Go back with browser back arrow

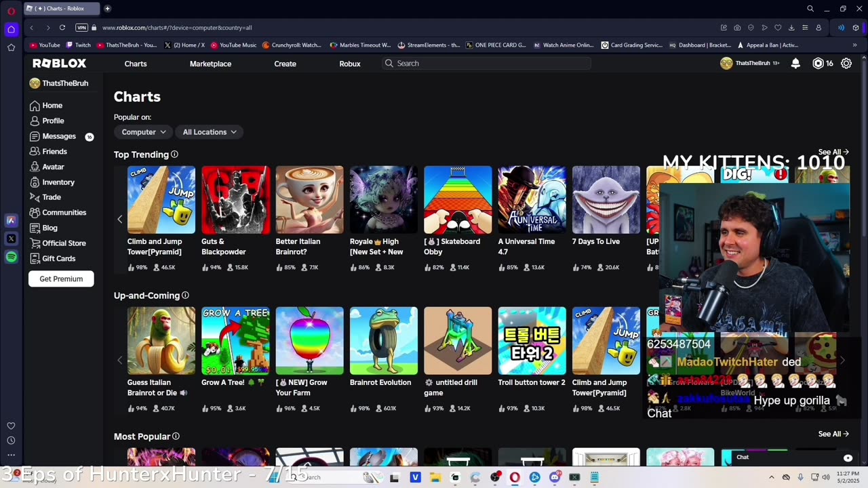[x=31, y=28]
